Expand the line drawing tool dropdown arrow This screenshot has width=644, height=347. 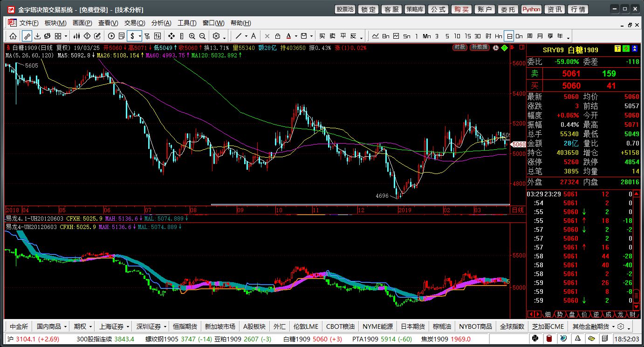pyautogui.click(x=246, y=36)
